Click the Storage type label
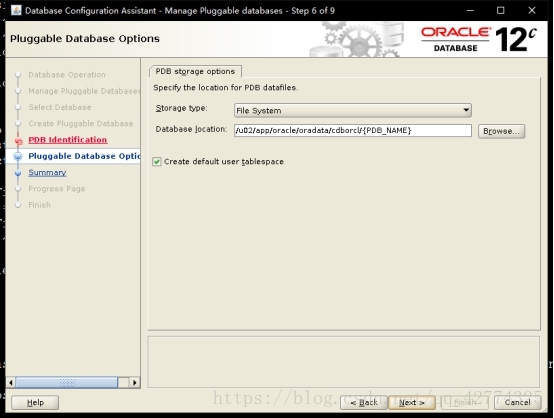This screenshot has height=418, width=554. pos(182,108)
